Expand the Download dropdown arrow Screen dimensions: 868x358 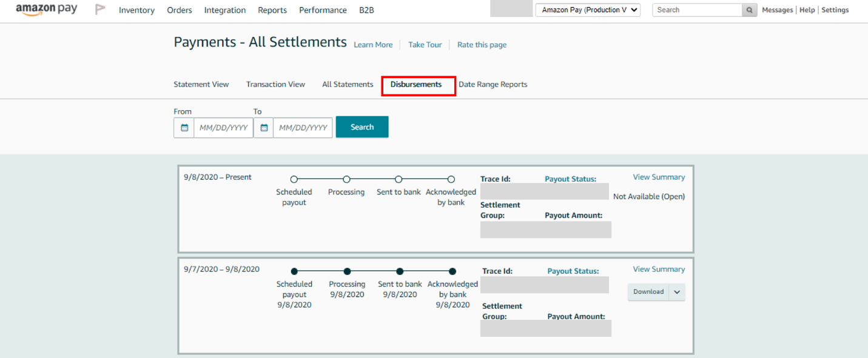pyautogui.click(x=677, y=292)
